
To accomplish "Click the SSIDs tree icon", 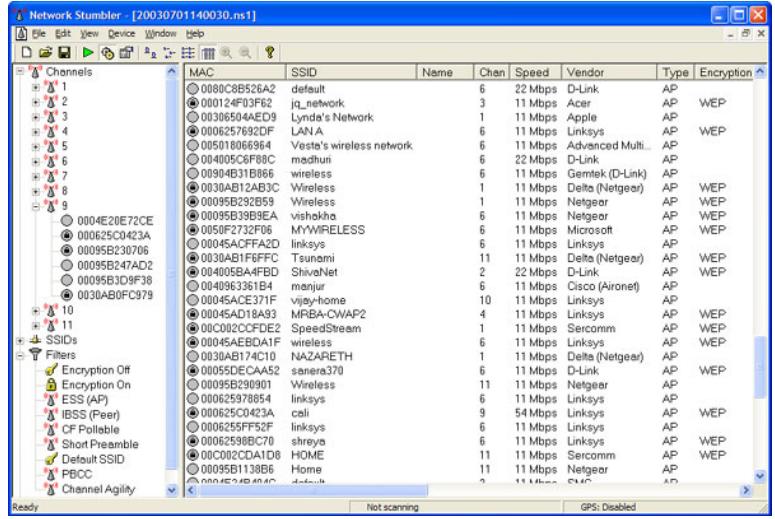I will [35, 340].
